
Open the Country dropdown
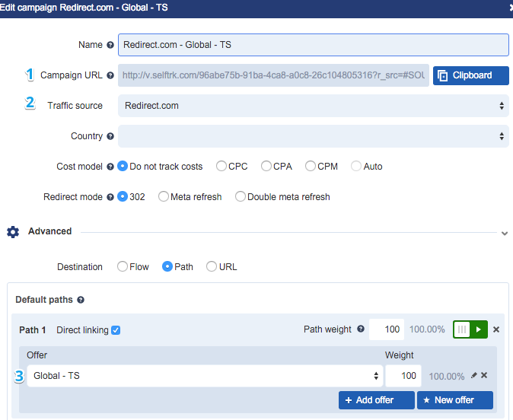coord(313,136)
